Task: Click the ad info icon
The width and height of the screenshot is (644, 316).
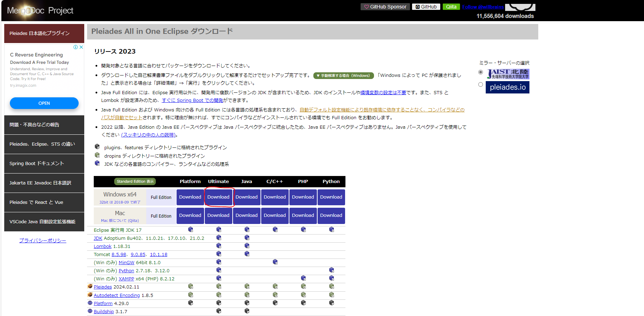Action: click(x=75, y=47)
